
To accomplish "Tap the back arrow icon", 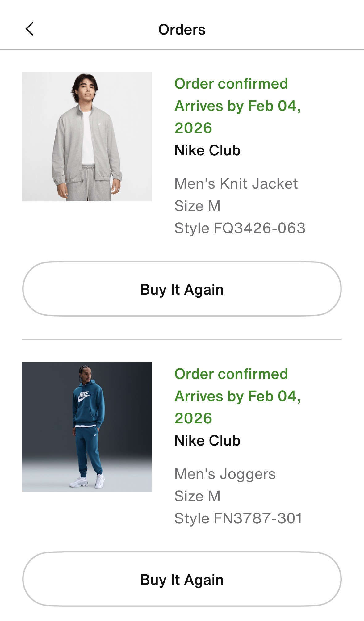I will pyautogui.click(x=30, y=29).
